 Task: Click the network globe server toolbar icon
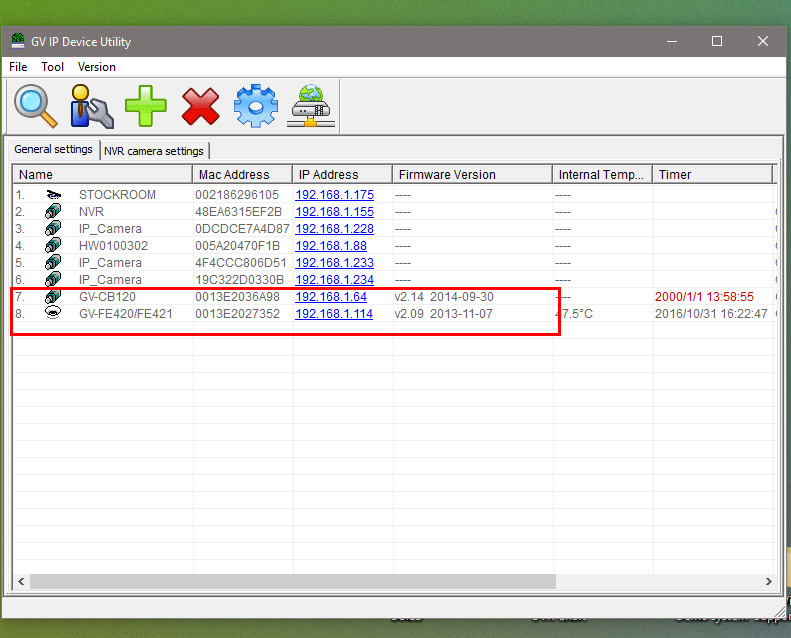point(311,106)
